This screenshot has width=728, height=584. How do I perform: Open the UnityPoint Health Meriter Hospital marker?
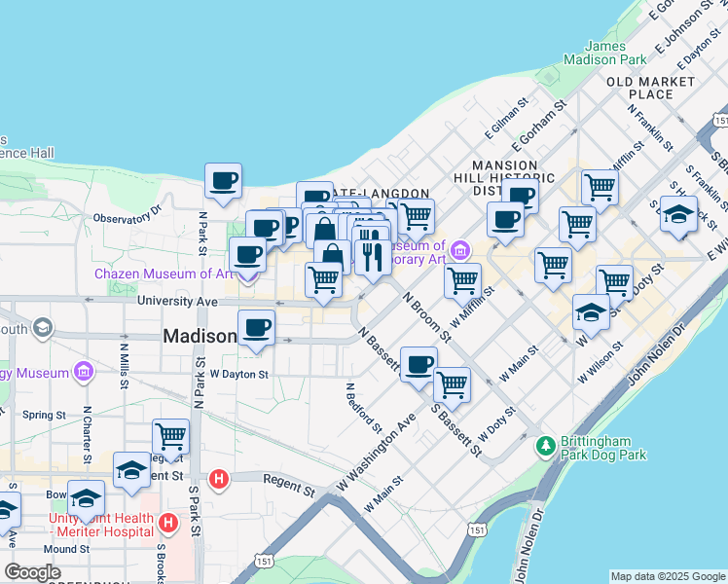click(x=170, y=524)
